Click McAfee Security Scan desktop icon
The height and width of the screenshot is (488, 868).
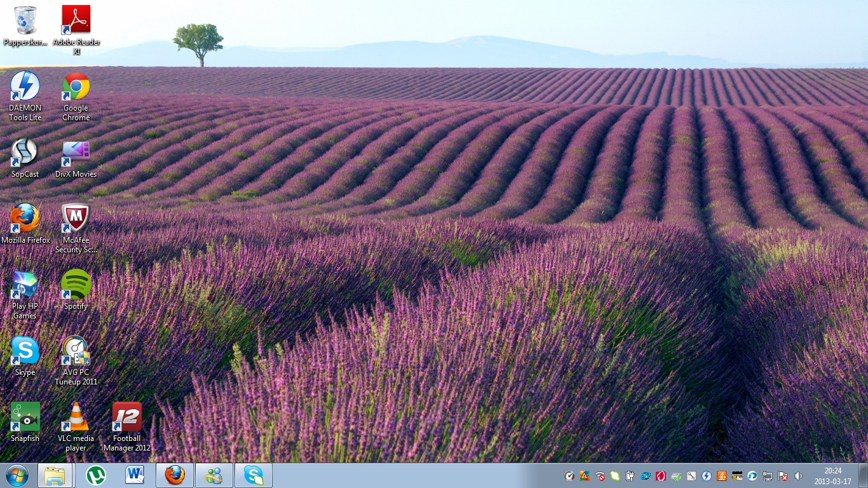pyautogui.click(x=76, y=219)
